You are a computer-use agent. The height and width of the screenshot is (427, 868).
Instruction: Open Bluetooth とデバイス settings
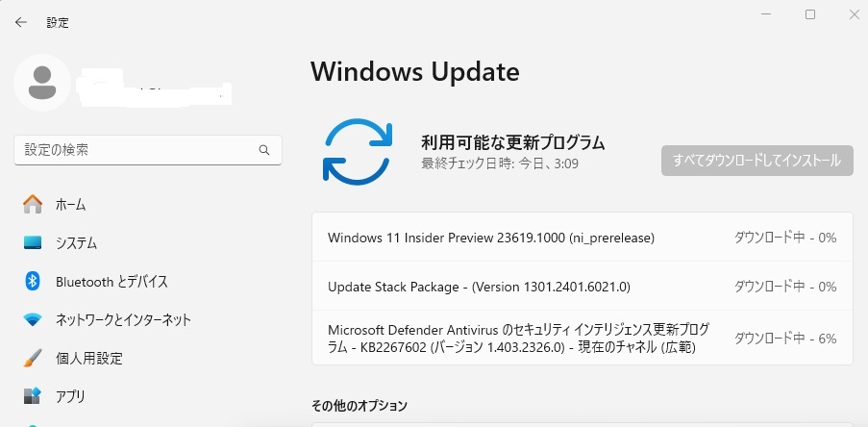point(112,281)
